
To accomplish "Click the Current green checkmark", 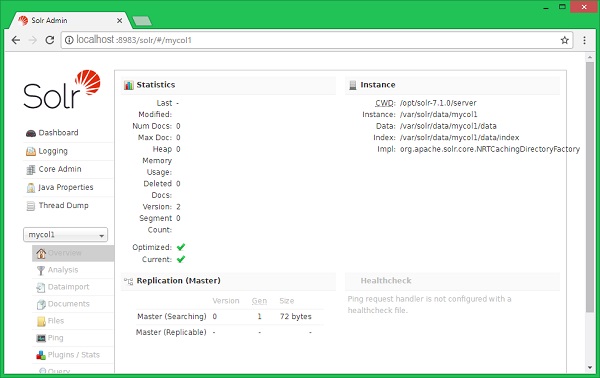I will click(x=181, y=259).
